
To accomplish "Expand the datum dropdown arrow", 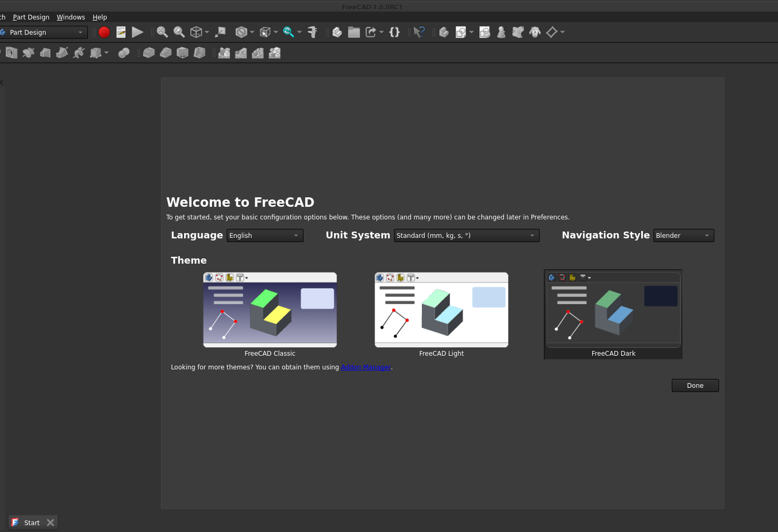I will (562, 32).
